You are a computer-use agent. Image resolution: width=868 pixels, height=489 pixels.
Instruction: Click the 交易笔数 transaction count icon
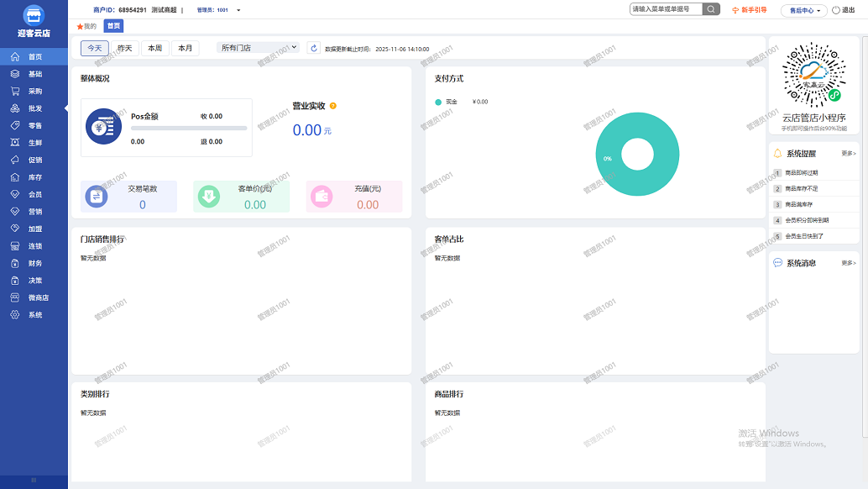(x=97, y=197)
